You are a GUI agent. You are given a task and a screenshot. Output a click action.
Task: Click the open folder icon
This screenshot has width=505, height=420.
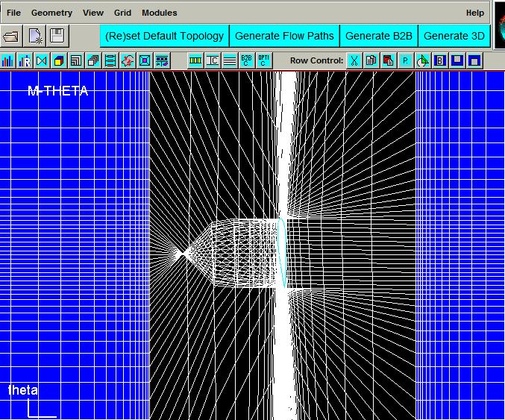click(x=11, y=36)
